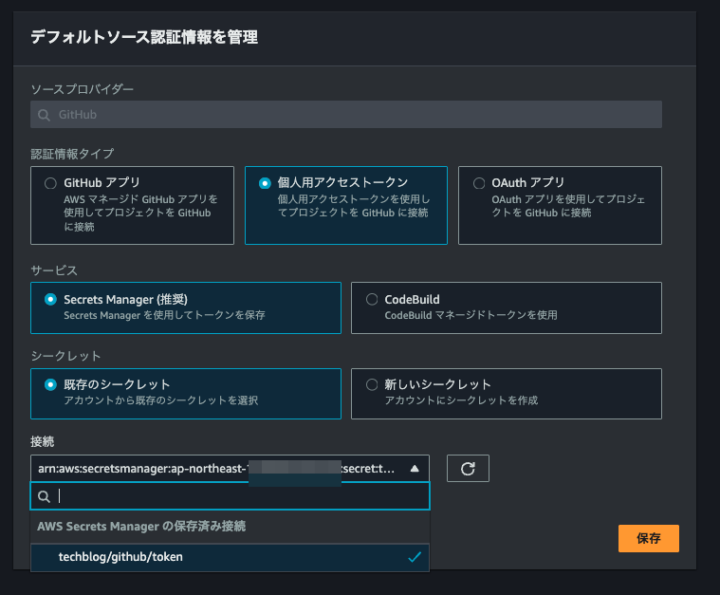Click the refresh connections icon button

(x=467, y=468)
